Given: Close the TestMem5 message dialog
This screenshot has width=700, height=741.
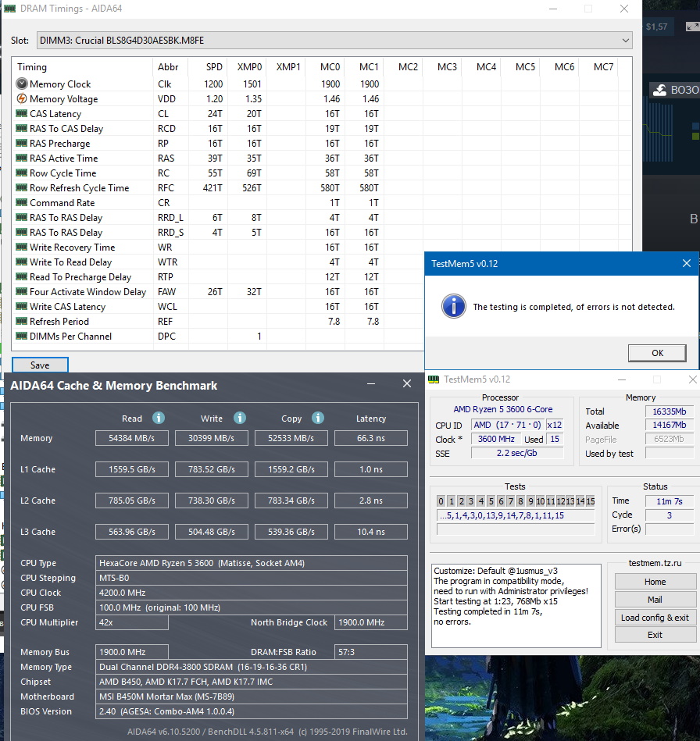Looking at the screenshot, I should click(x=687, y=264).
